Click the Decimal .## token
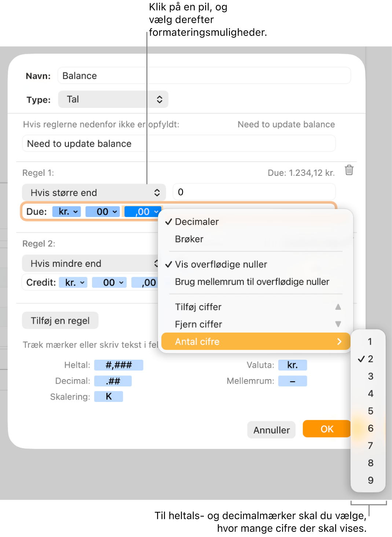392x537 pixels. pos(113,381)
